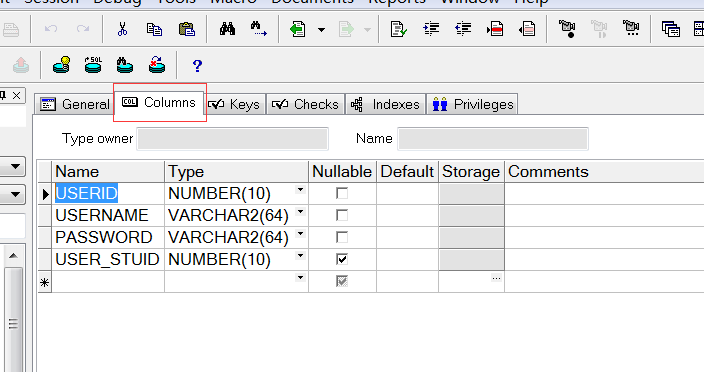Click the Cut scissors icon
704x372 pixels.
(x=122, y=29)
